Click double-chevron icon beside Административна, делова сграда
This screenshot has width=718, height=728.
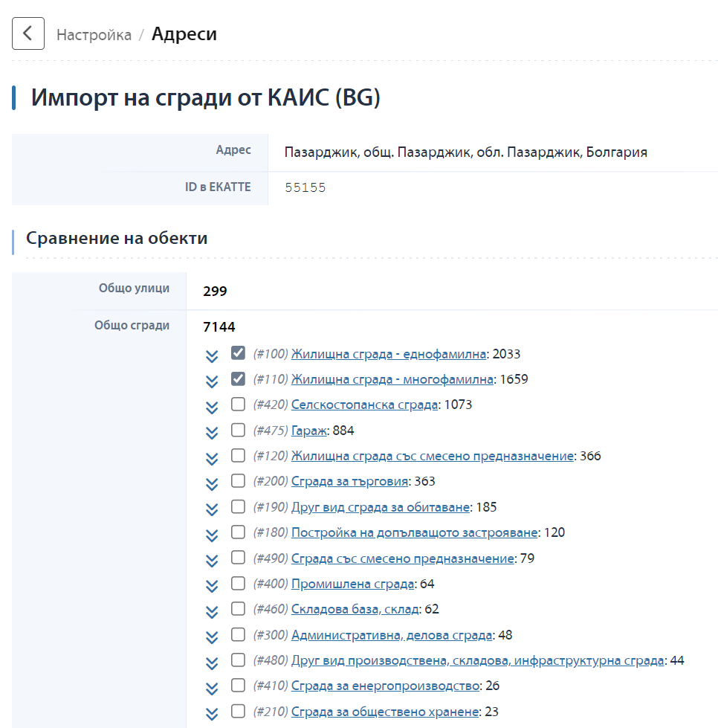(x=212, y=637)
